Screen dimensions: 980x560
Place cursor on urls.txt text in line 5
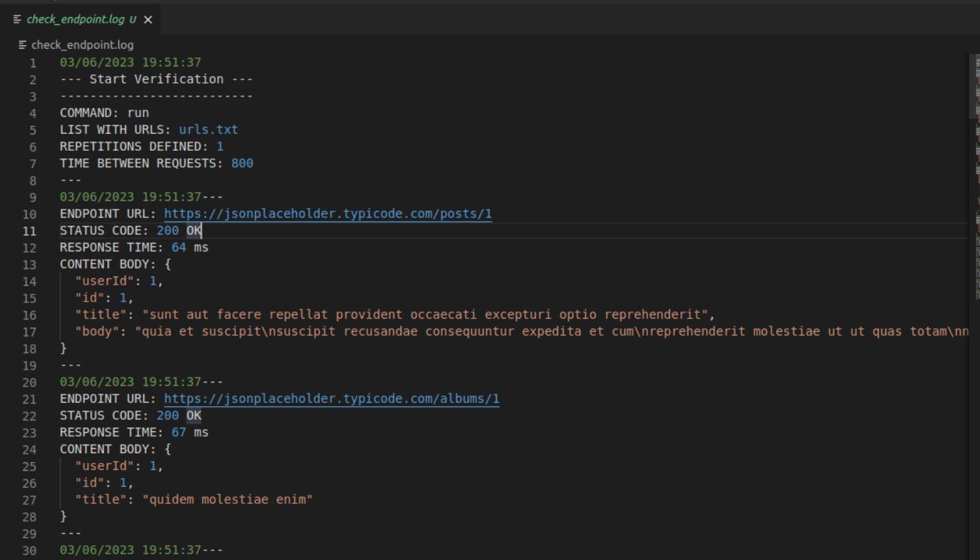pyautogui.click(x=208, y=130)
